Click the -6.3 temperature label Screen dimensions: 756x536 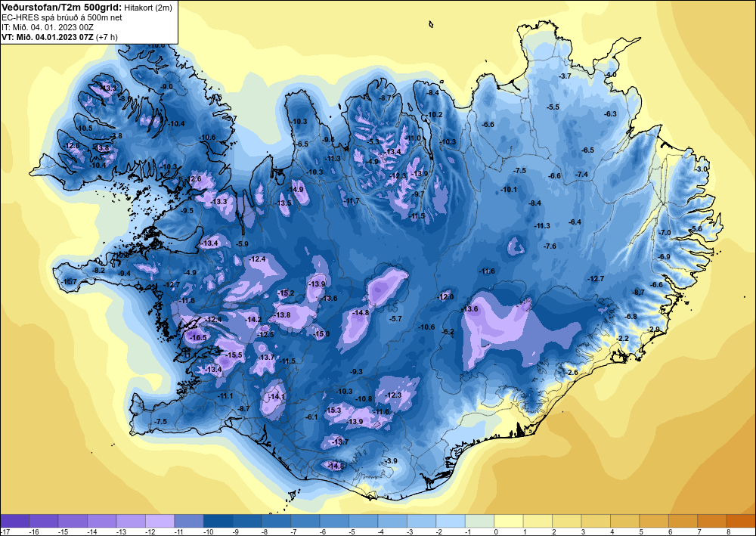pyautogui.click(x=610, y=114)
